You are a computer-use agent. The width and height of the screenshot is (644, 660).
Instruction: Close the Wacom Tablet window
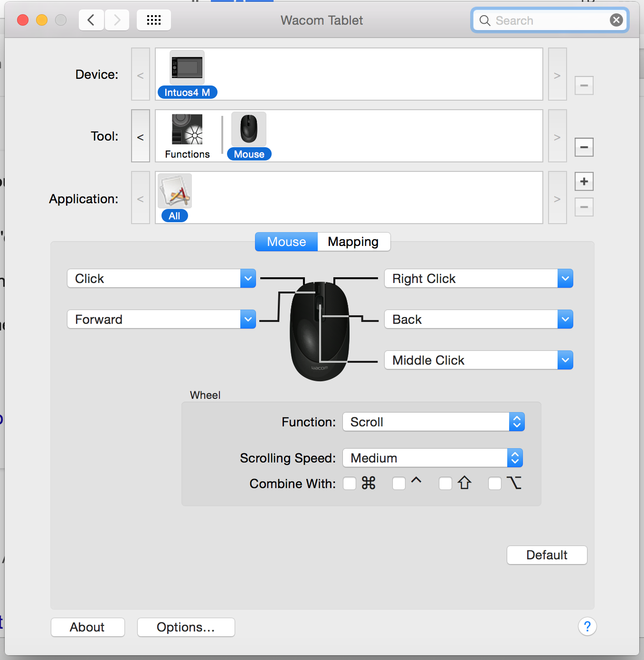(x=23, y=20)
